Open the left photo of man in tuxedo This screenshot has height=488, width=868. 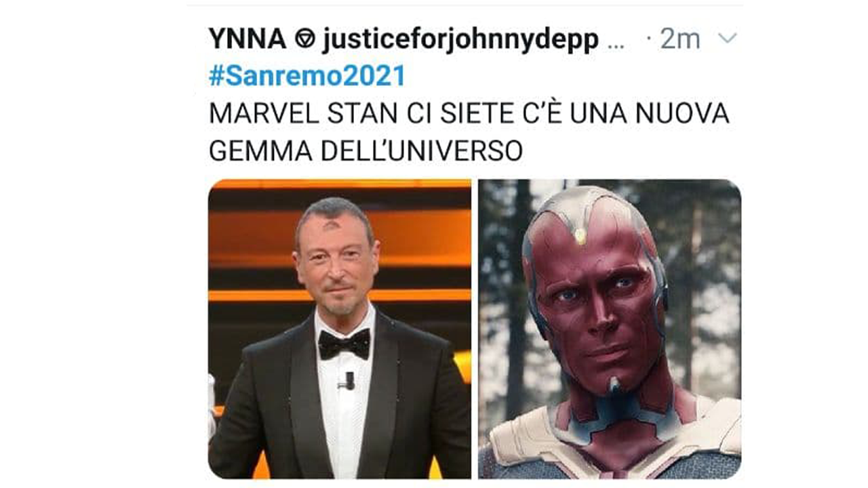pos(340,329)
